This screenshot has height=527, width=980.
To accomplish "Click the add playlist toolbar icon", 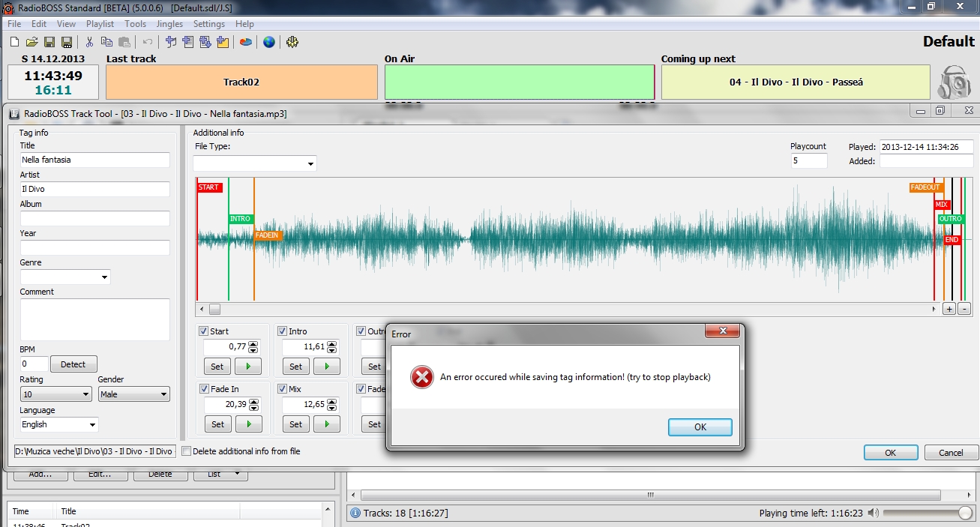I will [x=187, y=42].
